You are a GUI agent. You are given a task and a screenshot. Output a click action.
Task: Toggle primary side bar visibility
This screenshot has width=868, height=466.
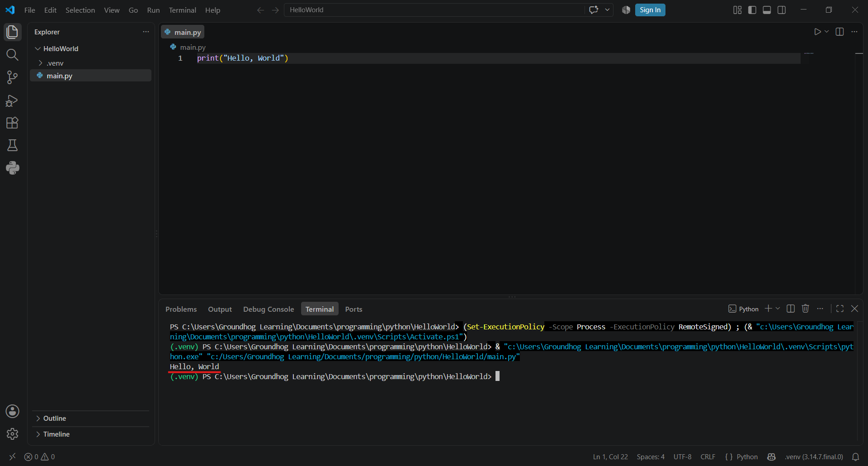752,10
